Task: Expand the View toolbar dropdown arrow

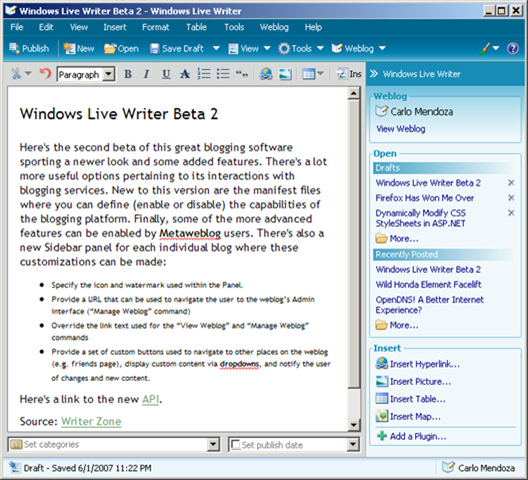Action: [267, 49]
